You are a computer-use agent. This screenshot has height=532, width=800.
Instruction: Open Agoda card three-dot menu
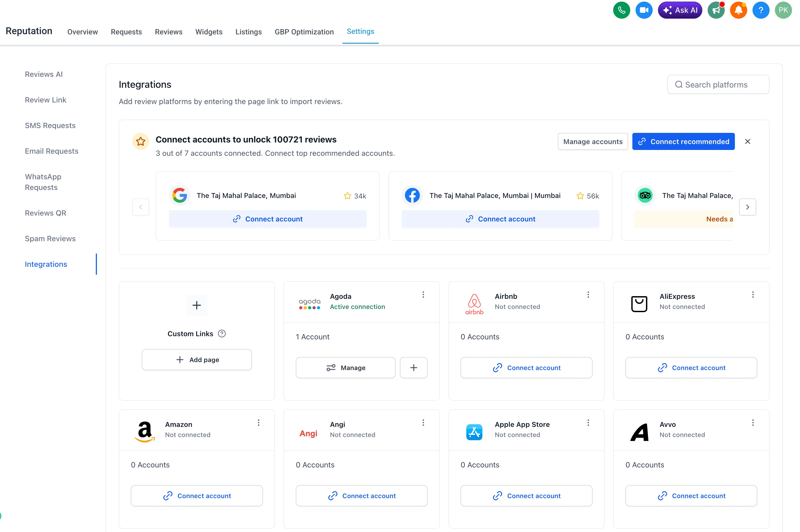[423, 295]
